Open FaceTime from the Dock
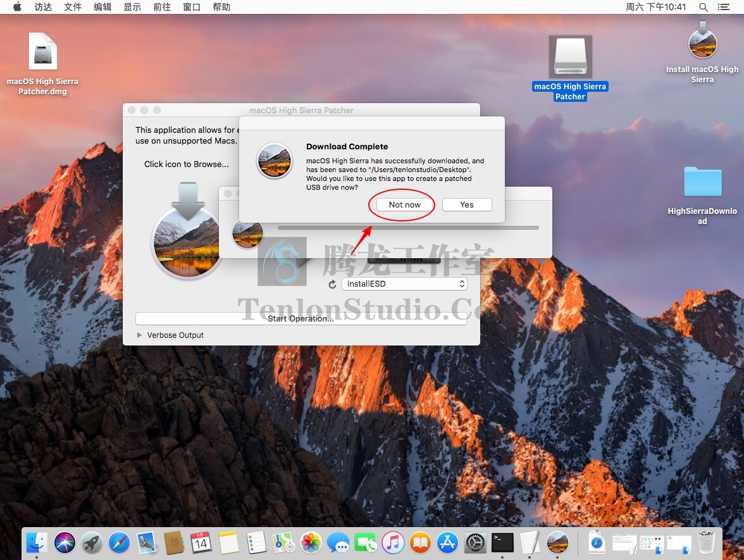Image resolution: width=744 pixels, height=560 pixels. coord(366,542)
